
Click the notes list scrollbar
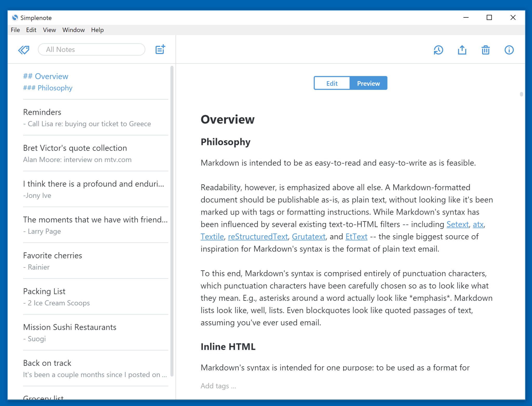point(172,221)
